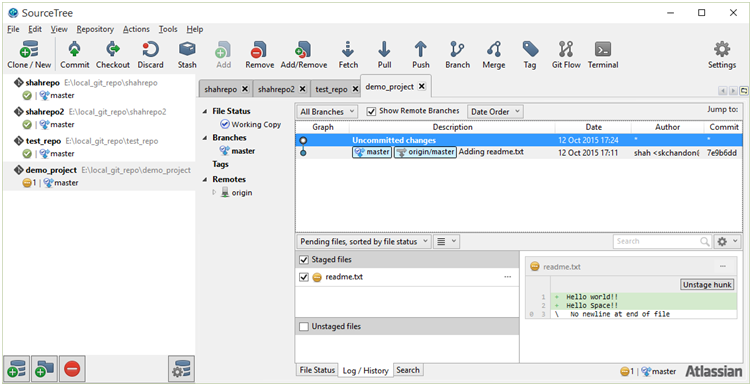The image size is (752, 386).
Task: Open the Edit menu
Action: click(x=35, y=29)
